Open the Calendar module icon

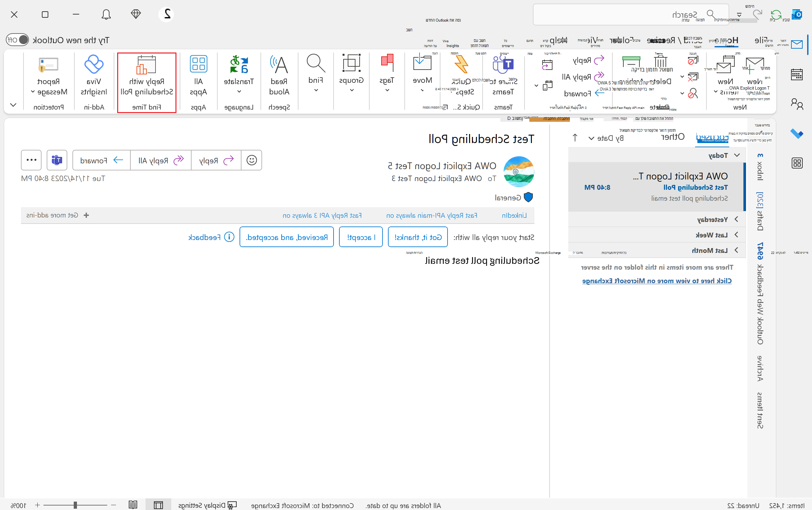(x=797, y=74)
